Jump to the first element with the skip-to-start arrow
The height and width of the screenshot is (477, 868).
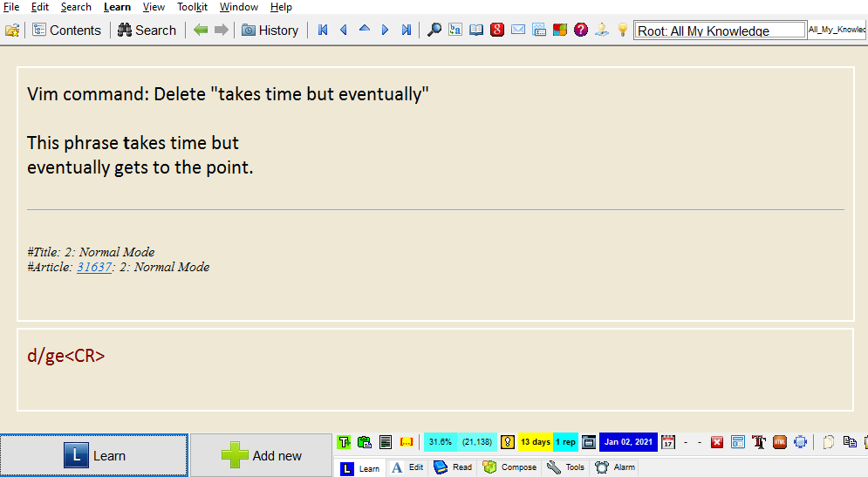(x=323, y=30)
